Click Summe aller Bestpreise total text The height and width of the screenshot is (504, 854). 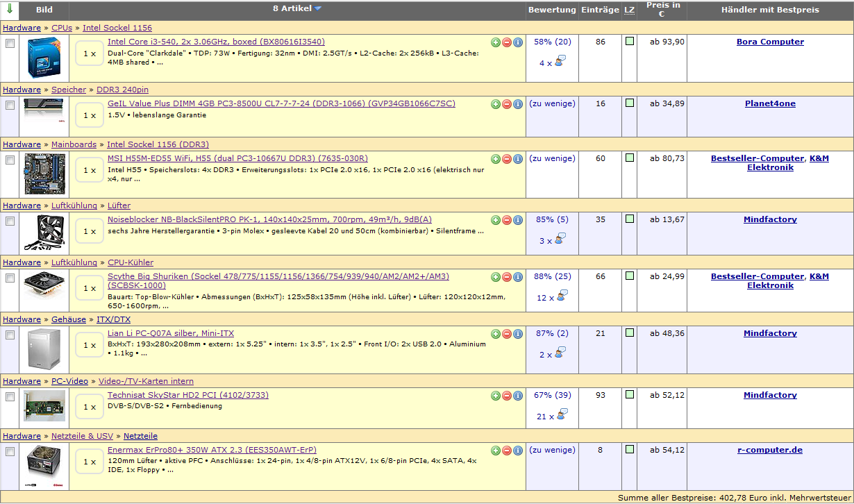coord(735,498)
